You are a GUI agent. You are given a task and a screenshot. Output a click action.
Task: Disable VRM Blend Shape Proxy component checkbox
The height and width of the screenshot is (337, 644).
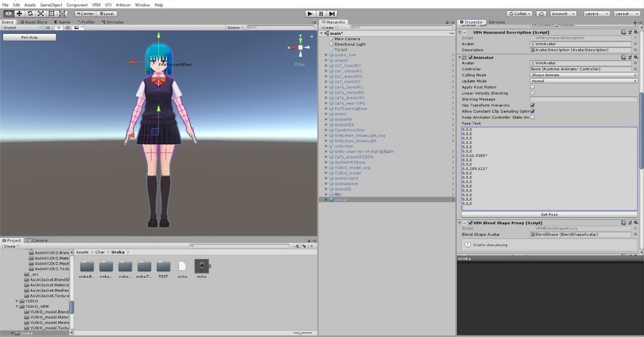pos(471,223)
